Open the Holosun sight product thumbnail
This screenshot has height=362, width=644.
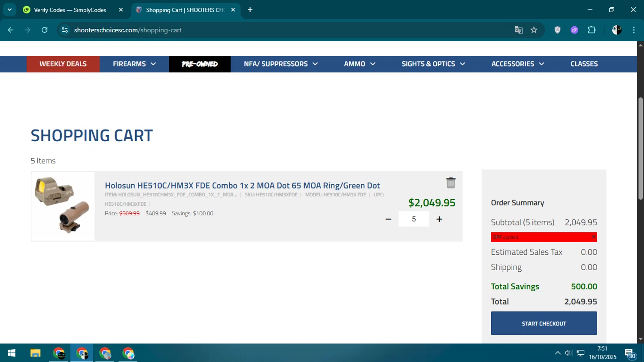click(x=63, y=206)
